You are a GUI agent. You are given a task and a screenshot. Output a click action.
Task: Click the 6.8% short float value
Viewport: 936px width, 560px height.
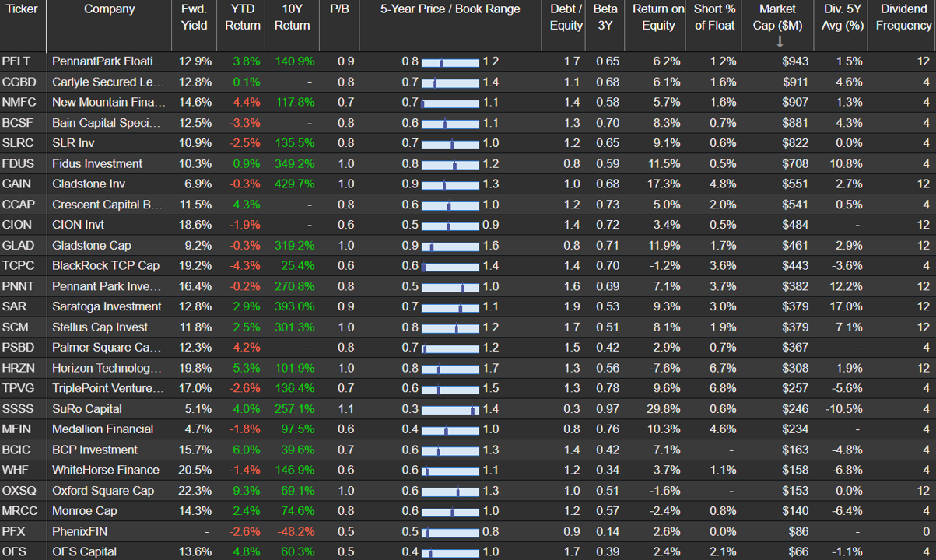723,388
